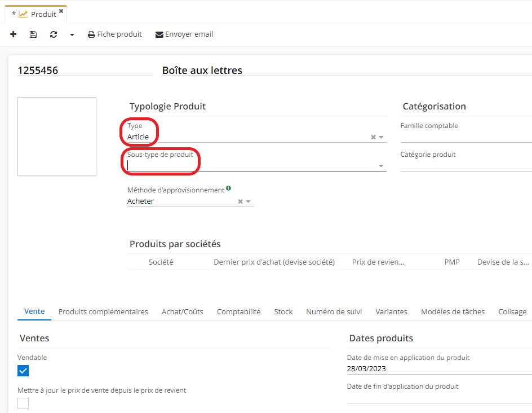This screenshot has height=413, width=532.
Task: Expand Méthode d'approvisionnement dropdown arrow
Action: [249, 201]
